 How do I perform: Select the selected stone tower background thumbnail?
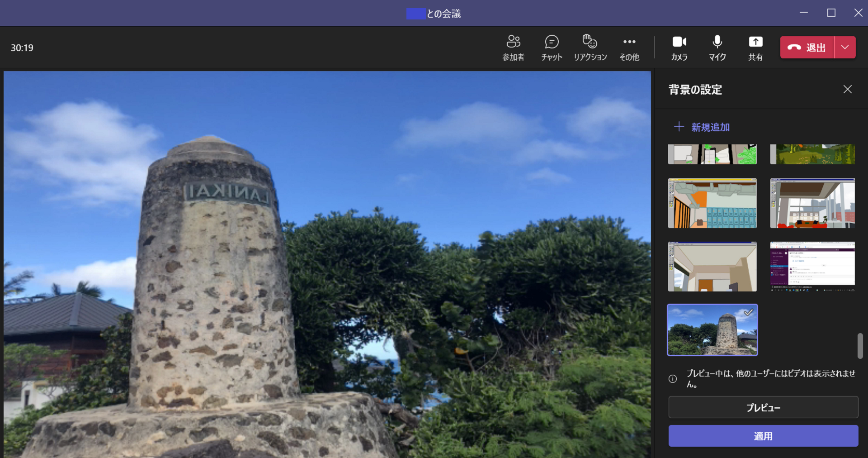pyautogui.click(x=712, y=330)
